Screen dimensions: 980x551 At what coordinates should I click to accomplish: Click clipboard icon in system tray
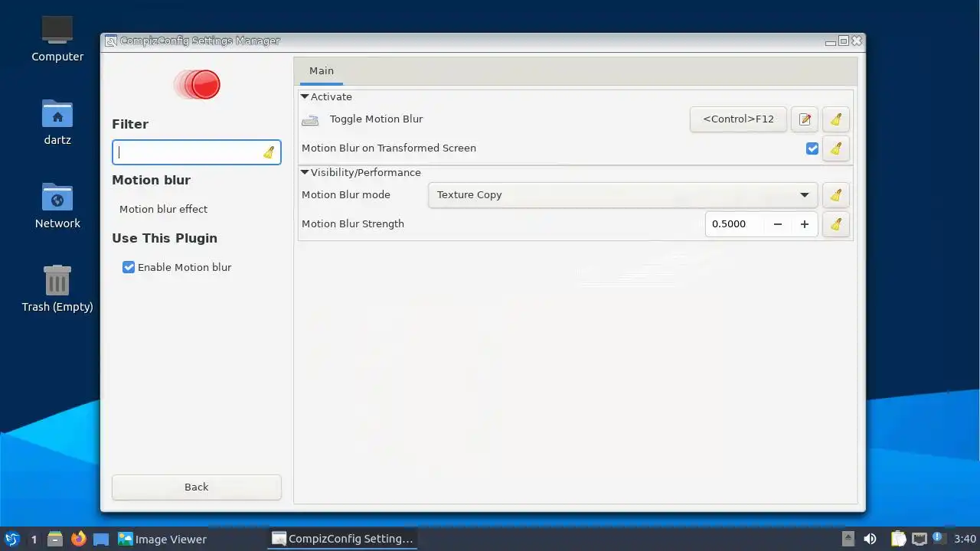[x=897, y=539]
